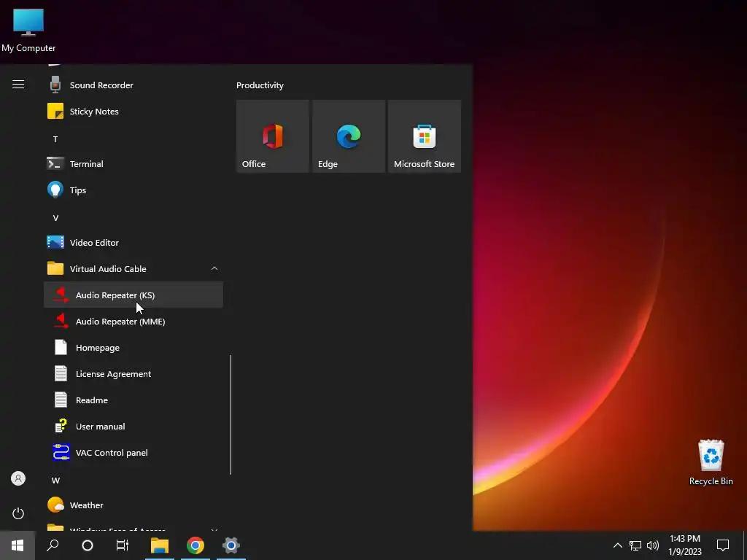Open the Readme file
747x560 pixels.
pos(133,400)
